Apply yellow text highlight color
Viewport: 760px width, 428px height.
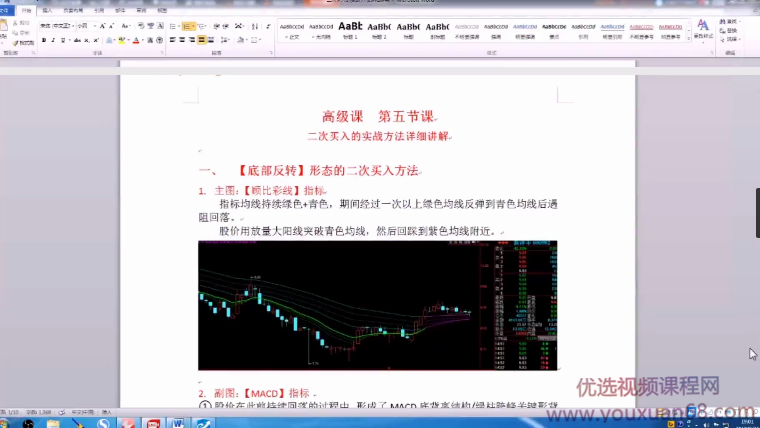pyautogui.click(x=121, y=40)
